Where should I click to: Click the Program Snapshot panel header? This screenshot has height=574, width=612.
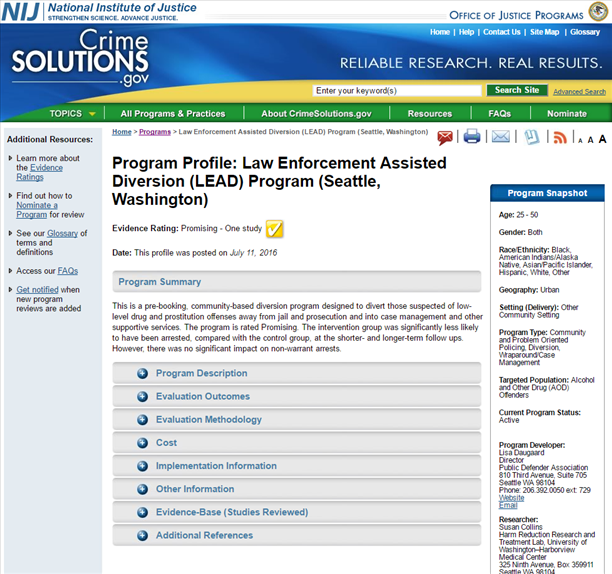[x=547, y=193]
